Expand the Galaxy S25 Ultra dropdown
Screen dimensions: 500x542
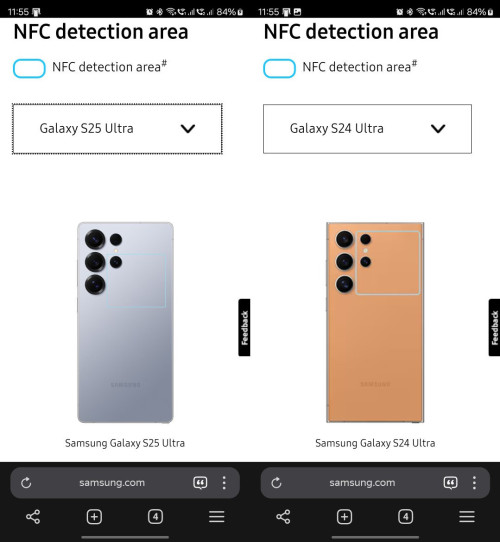[117, 129]
